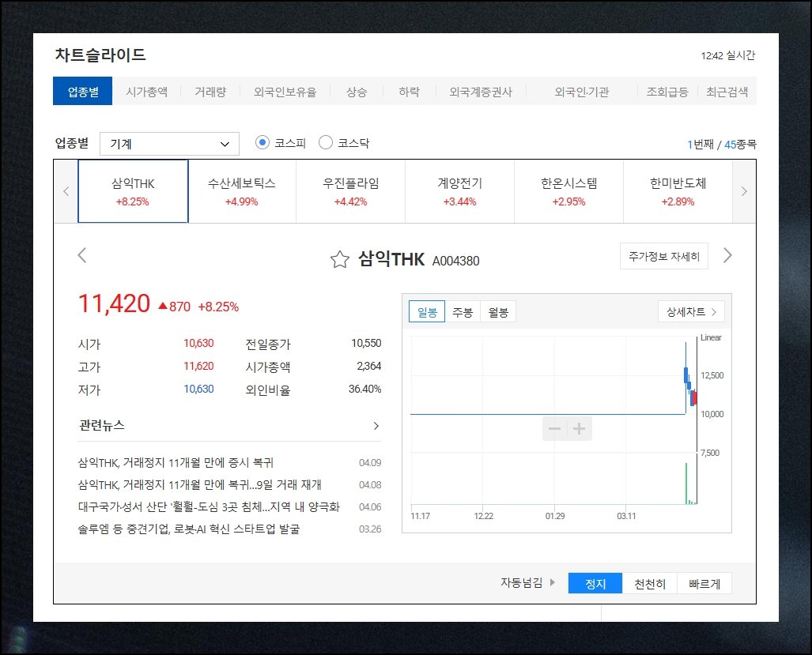Show 주봉 weekly chart
812x655 pixels.
point(463,312)
